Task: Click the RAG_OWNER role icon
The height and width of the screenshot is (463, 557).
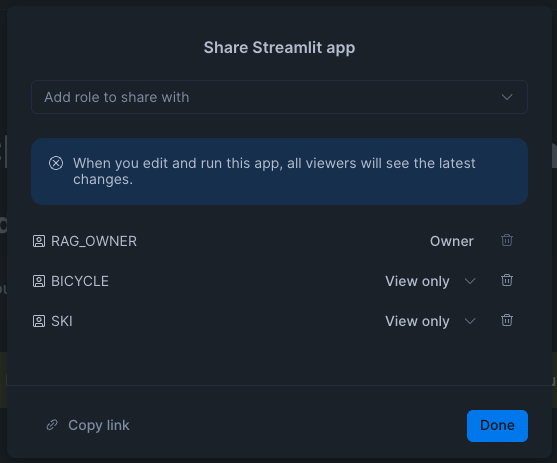Action: pos(39,241)
